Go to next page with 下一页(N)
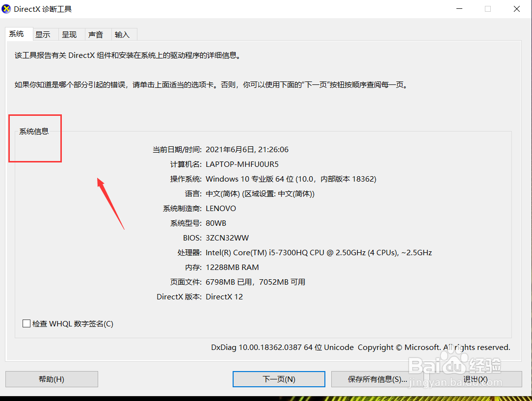This screenshot has height=401, width=532. pyautogui.click(x=279, y=379)
